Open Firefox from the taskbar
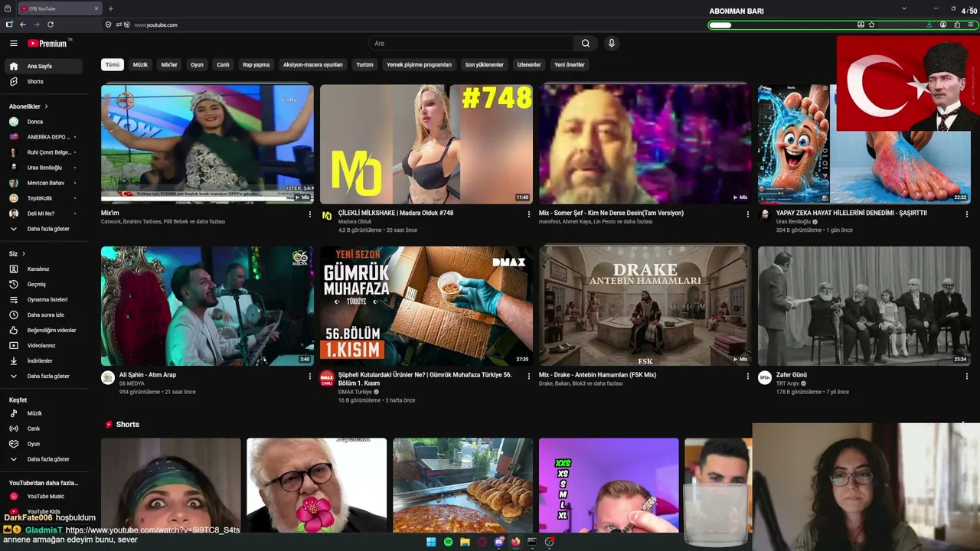 [515, 542]
